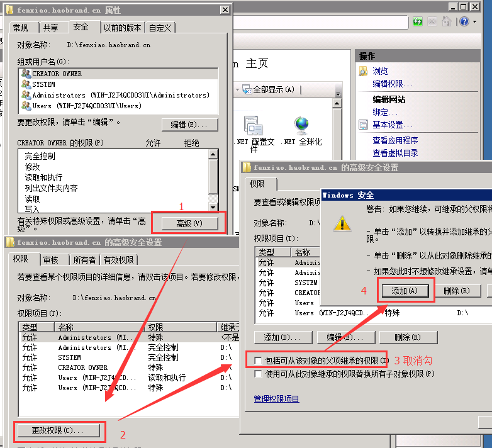Click the home icon in IIS toolbar

(x=446, y=21)
